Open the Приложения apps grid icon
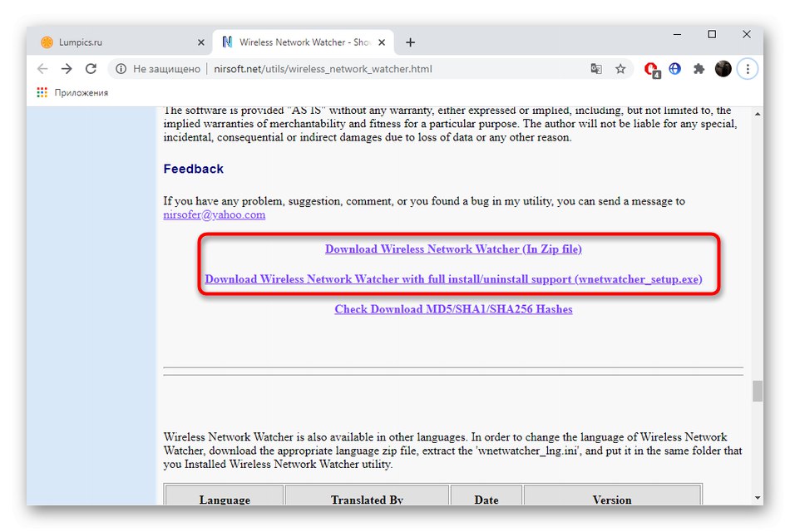Image resolution: width=790 pixels, height=532 pixels. [x=41, y=92]
